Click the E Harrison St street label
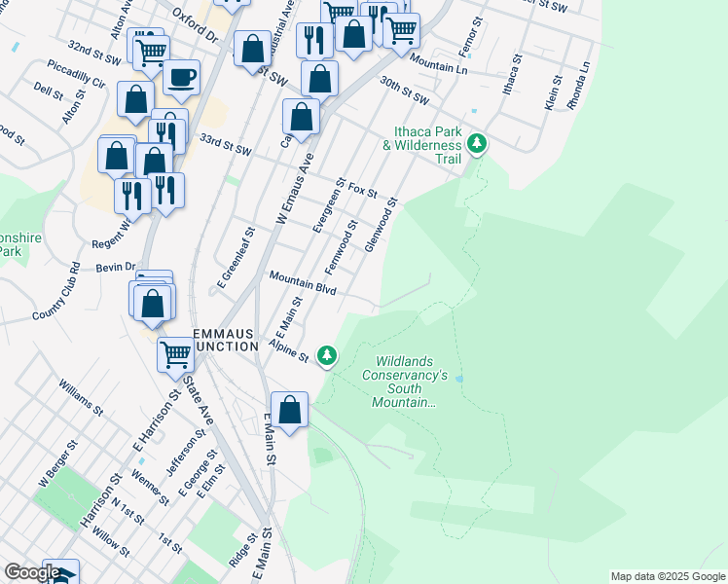The height and width of the screenshot is (584, 728). 156,420
